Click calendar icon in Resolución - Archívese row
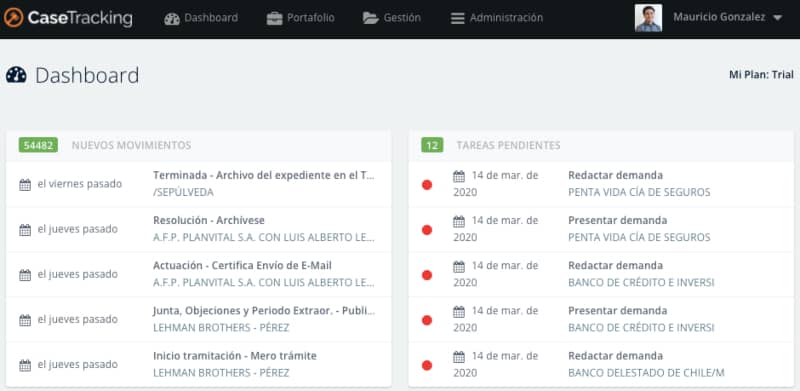 [x=25, y=230]
